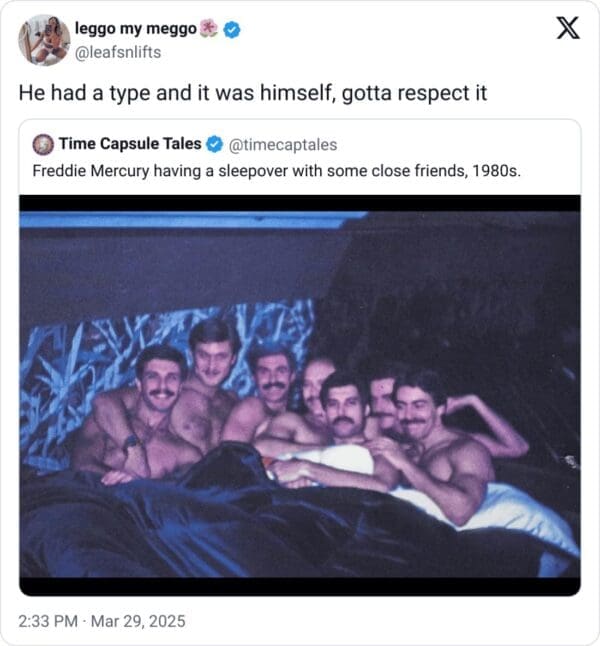Screen dimensions: 600x646
Task: Click the black bar beneath the photo
Action: [x=300, y=586]
